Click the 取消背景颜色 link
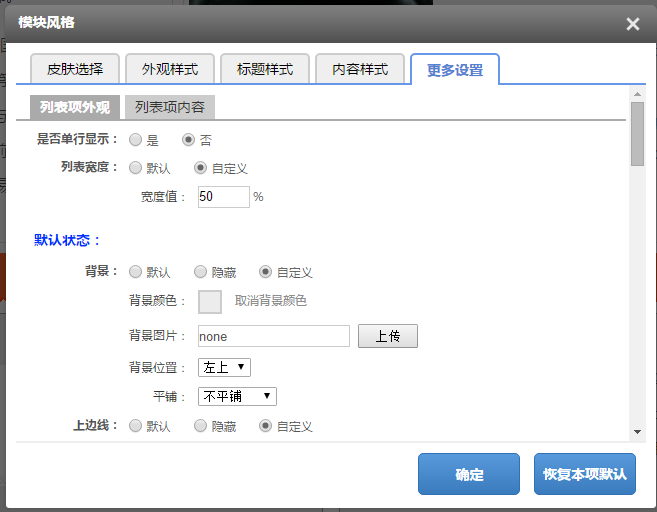Image resolution: width=657 pixels, height=512 pixels. (x=270, y=301)
